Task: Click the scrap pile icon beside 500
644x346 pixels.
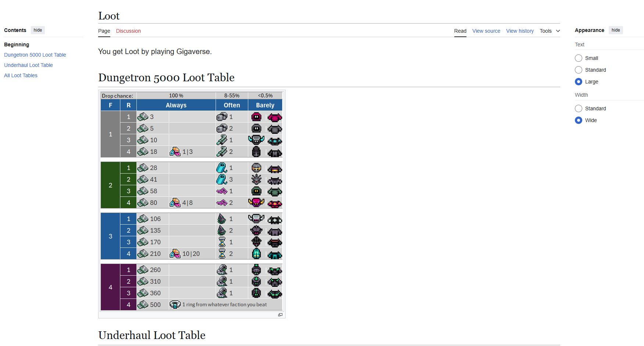Action: pos(143,304)
